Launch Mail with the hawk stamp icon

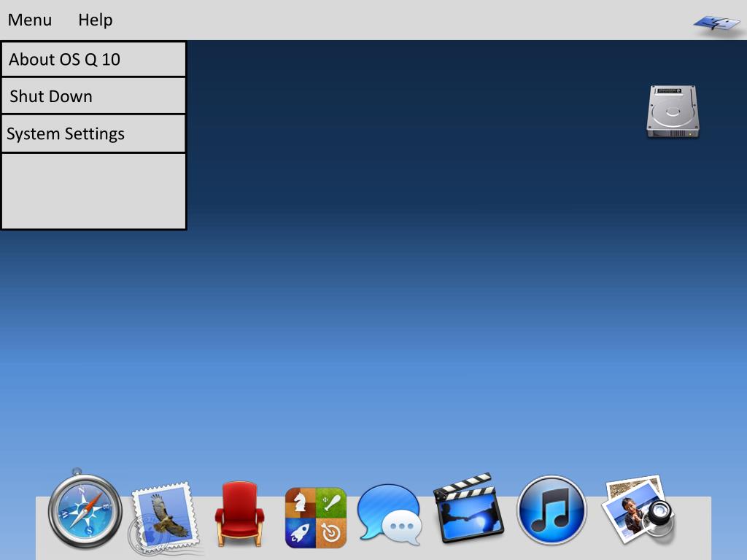(164, 518)
